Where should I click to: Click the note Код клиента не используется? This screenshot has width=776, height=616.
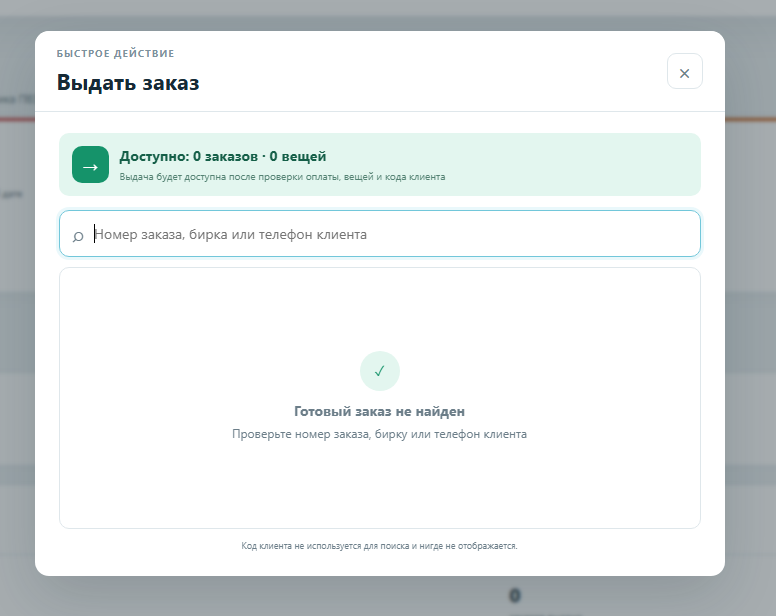380,546
